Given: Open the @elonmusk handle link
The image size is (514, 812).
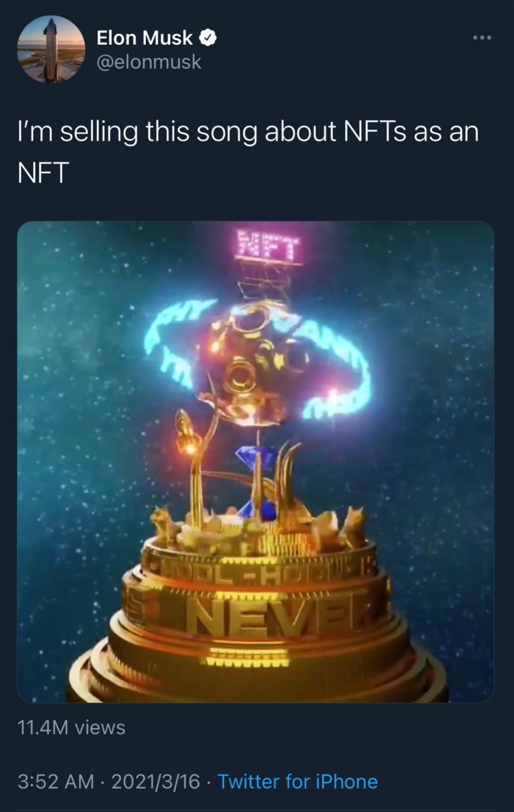Looking at the screenshot, I should coord(149,62).
